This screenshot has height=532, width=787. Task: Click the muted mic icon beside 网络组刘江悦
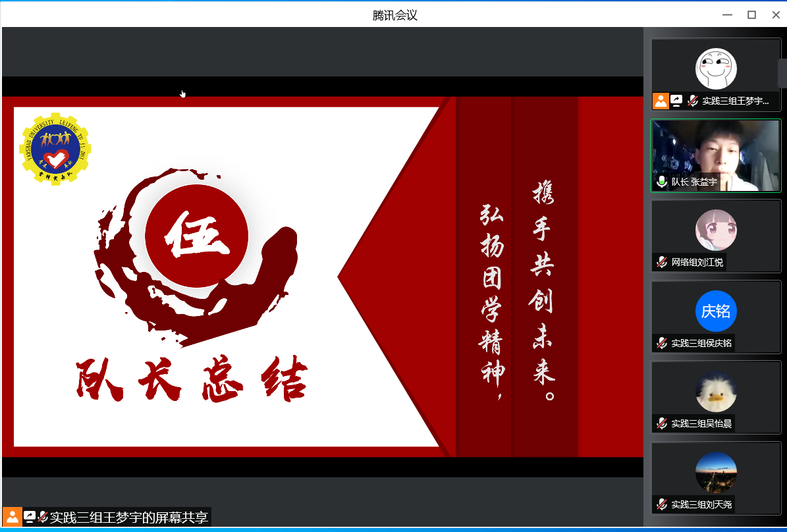[661, 262]
